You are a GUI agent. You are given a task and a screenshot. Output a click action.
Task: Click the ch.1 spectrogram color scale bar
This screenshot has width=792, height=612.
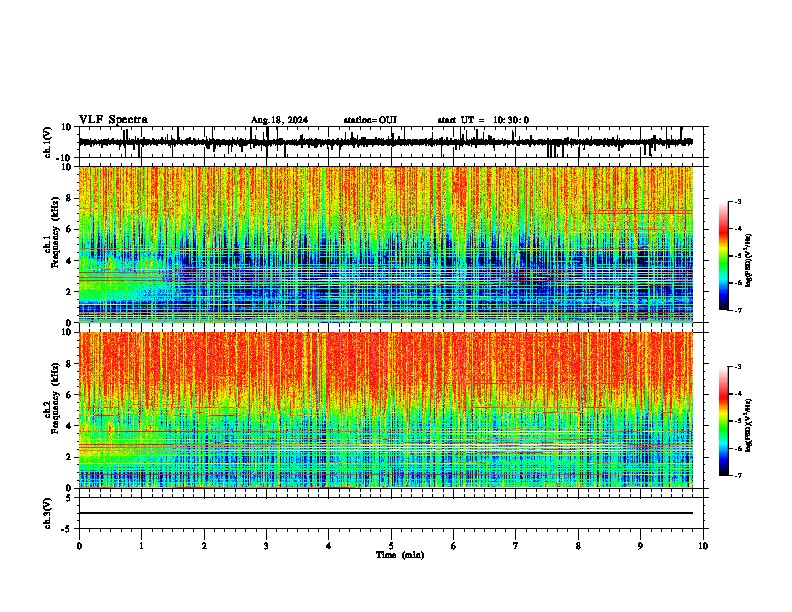[x=724, y=256]
